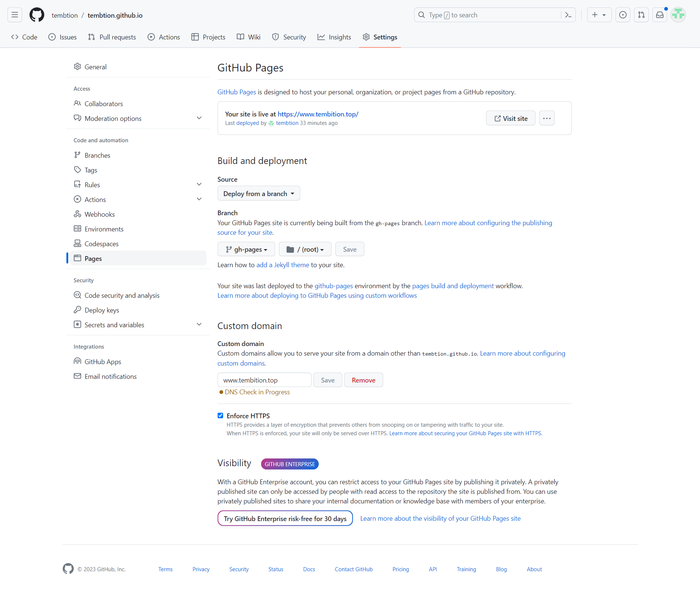Open pages build and deployment workflow link
The image size is (700, 597).
coord(453,286)
